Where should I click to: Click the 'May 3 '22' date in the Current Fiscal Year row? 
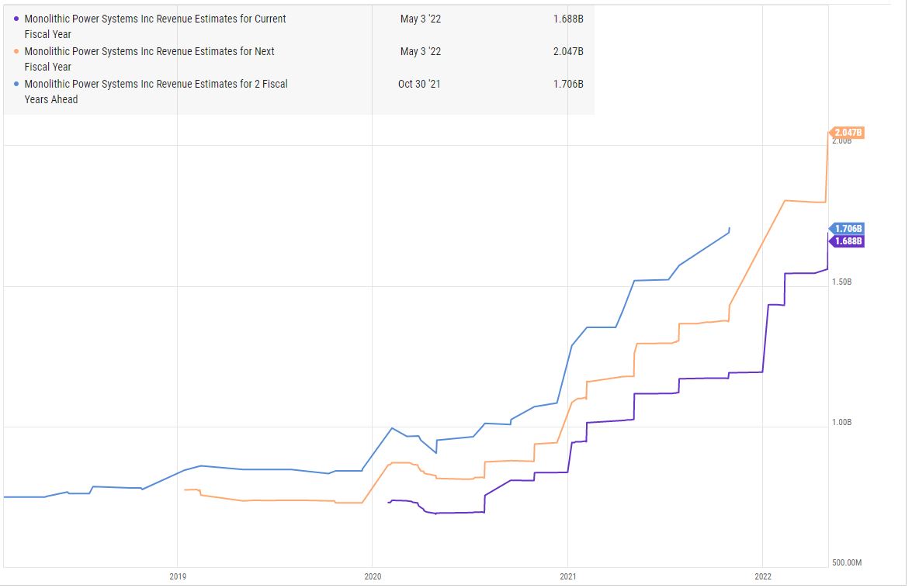click(x=421, y=19)
